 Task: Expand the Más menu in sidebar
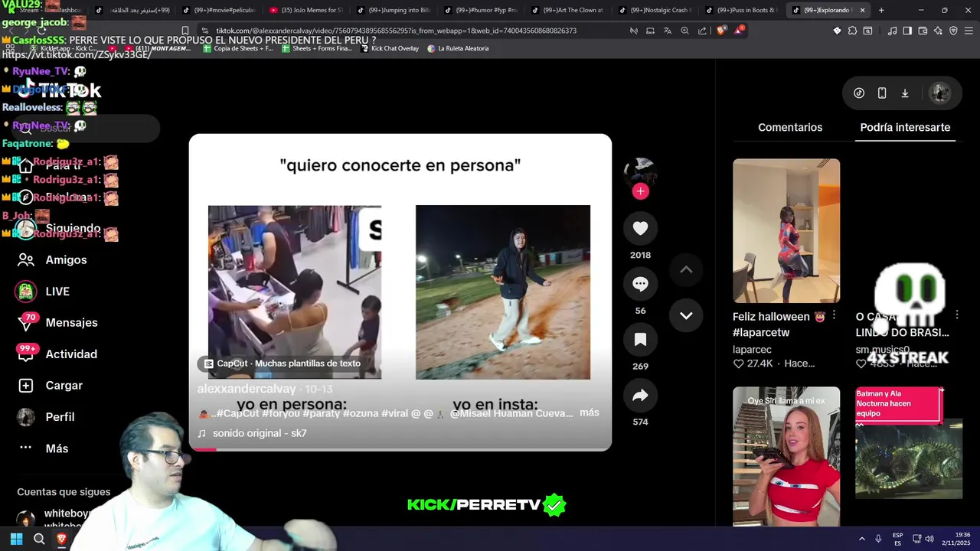(43, 448)
